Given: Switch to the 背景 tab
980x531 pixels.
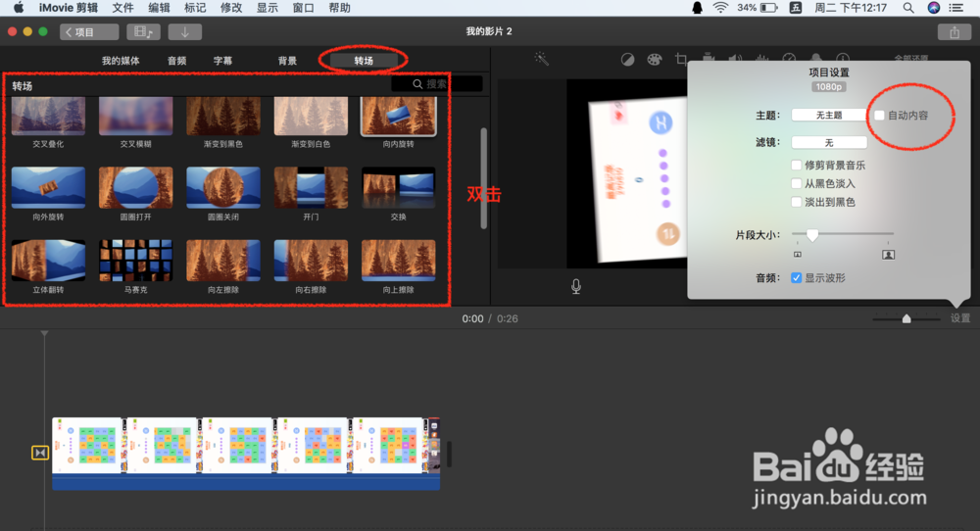Looking at the screenshot, I should [x=287, y=61].
